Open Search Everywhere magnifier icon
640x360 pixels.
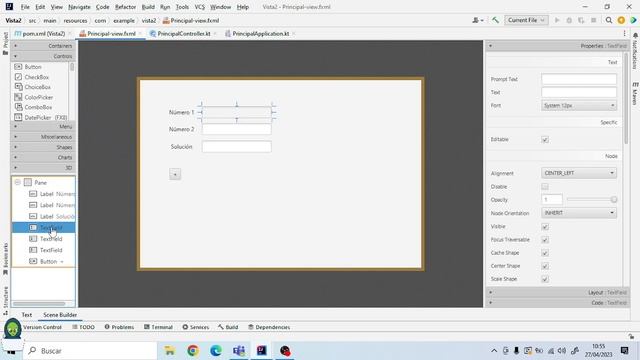tap(609, 20)
